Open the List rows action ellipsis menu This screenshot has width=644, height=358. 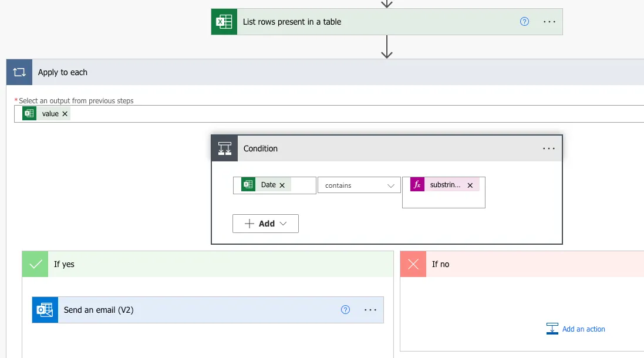[x=549, y=22]
